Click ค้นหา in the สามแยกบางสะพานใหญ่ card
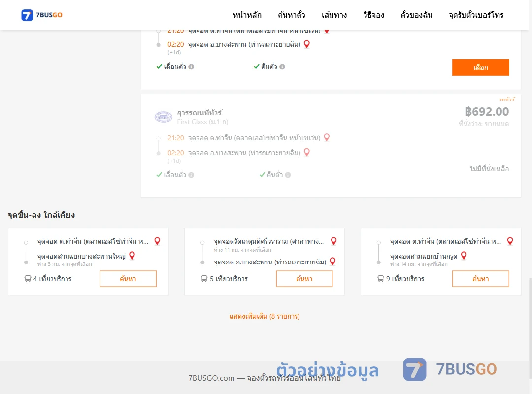The height and width of the screenshot is (394, 532). (128, 279)
